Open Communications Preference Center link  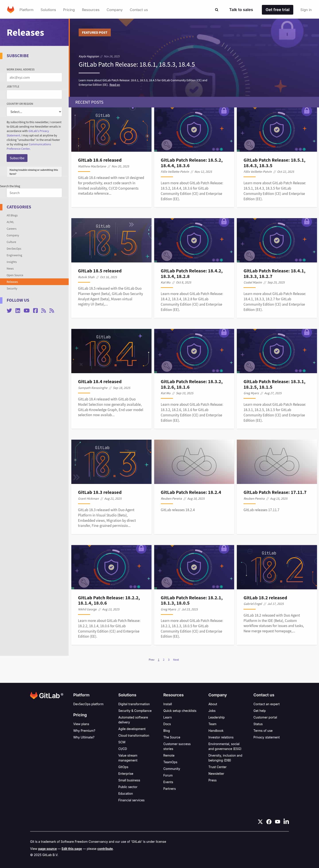[29, 147]
